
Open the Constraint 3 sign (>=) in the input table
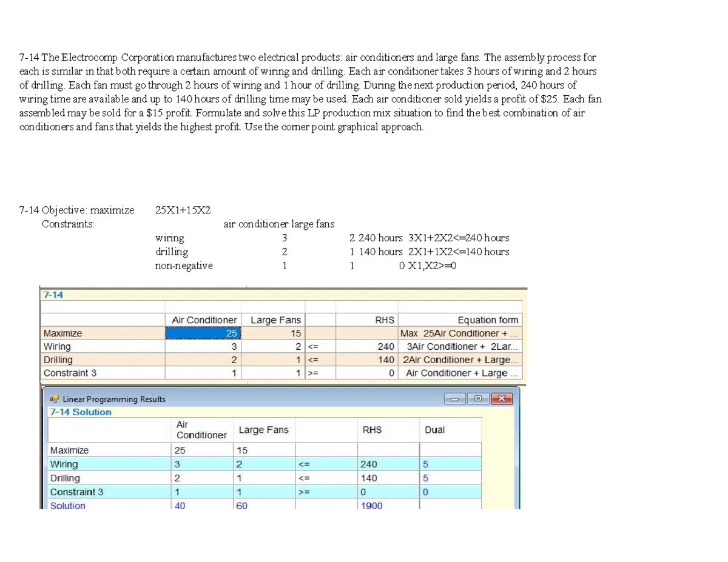pos(313,373)
